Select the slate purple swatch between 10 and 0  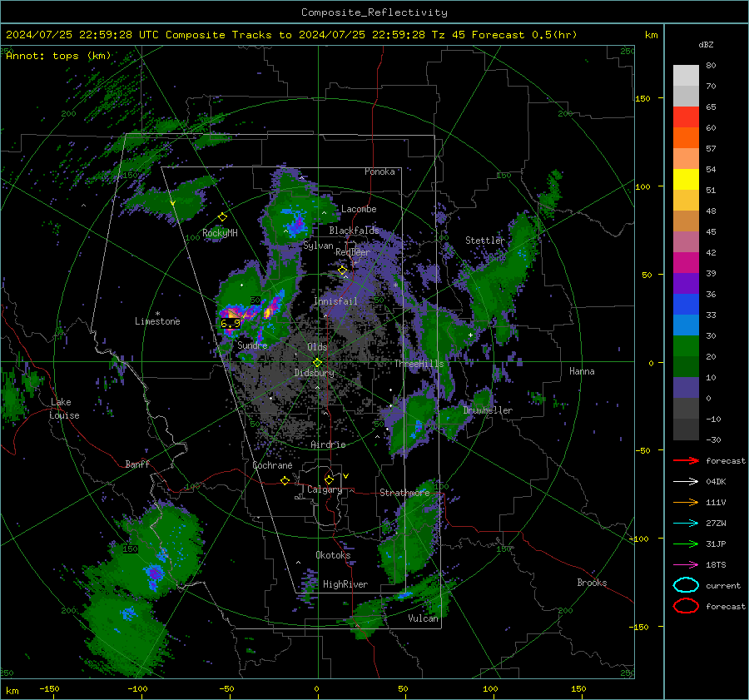click(x=686, y=388)
